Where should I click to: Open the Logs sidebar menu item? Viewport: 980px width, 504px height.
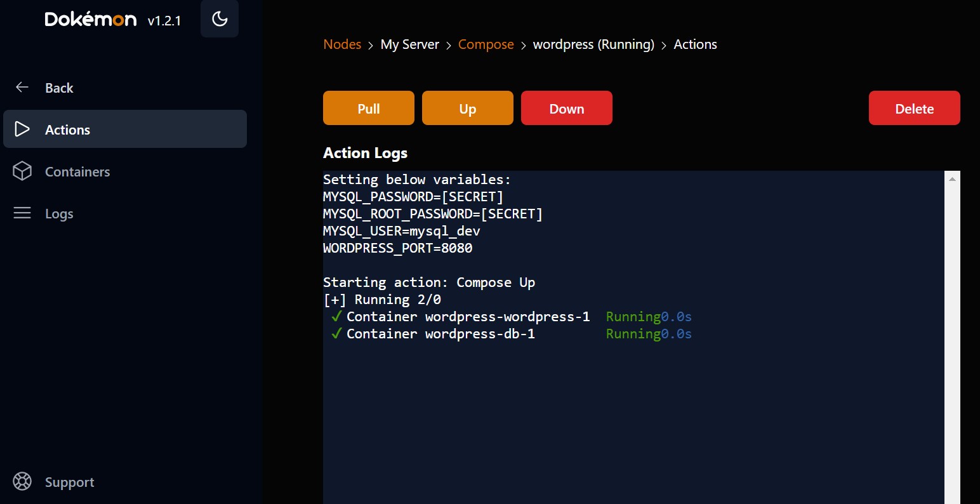click(x=59, y=214)
